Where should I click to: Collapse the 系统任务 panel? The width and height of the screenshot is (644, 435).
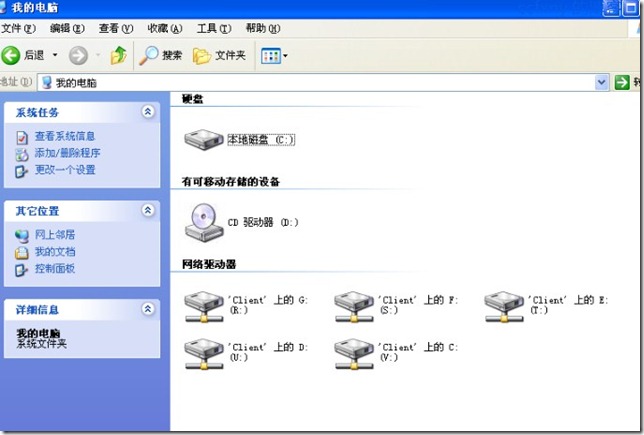[x=148, y=112]
